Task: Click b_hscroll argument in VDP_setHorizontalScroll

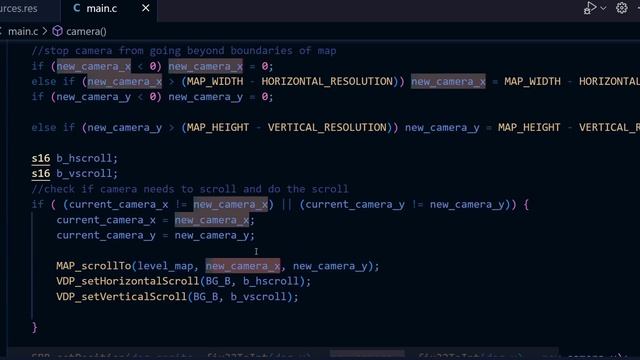Action: 271,281
